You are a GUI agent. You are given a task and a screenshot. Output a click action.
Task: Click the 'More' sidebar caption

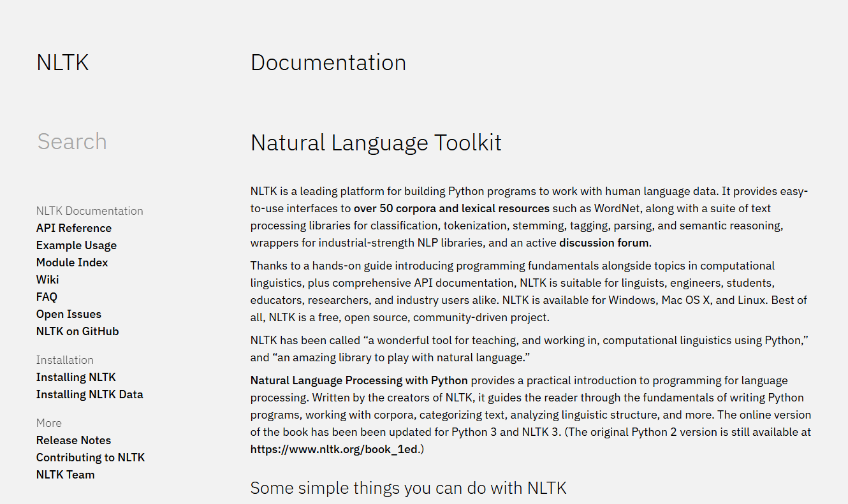(x=49, y=423)
